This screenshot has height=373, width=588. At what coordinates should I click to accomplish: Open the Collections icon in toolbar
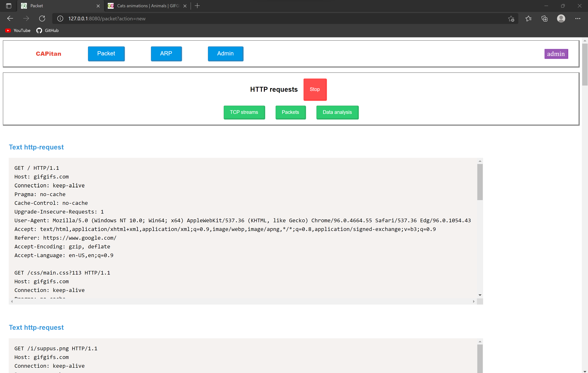pyautogui.click(x=544, y=19)
